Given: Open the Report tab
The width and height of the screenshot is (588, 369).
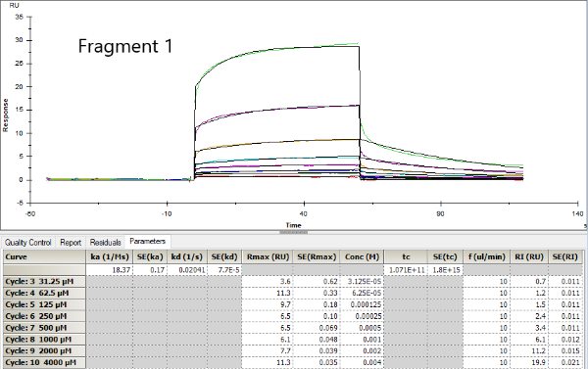Looking at the screenshot, I should pos(71,243).
